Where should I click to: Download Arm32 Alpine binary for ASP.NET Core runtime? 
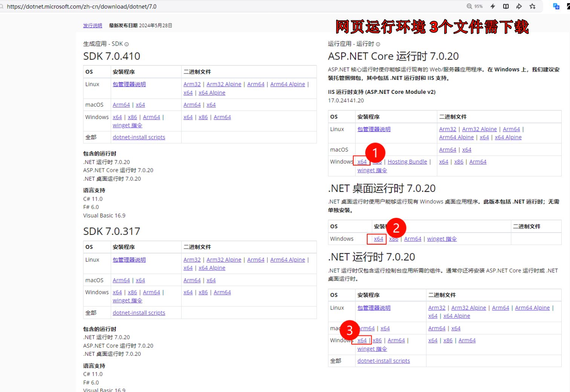click(x=480, y=129)
